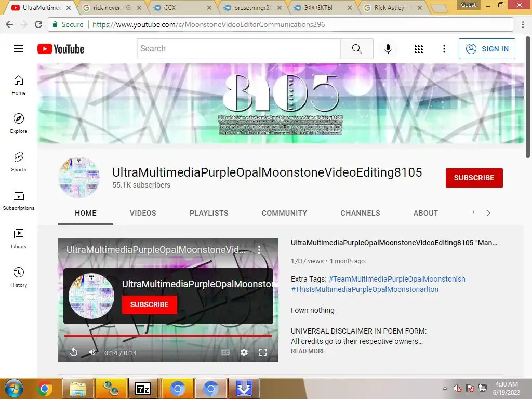
Task: Click the taskbar clock and date
Action: 507,389
